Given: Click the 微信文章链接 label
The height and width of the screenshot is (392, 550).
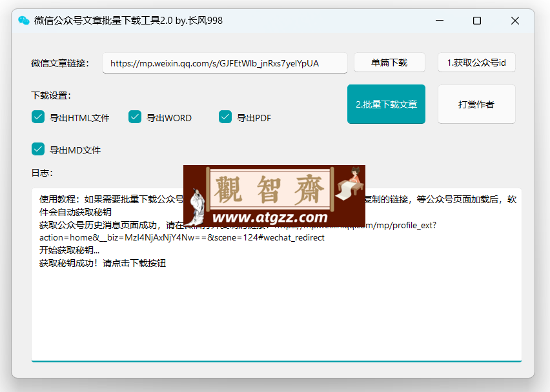Looking at the screenshot, I should coord(60,63).
